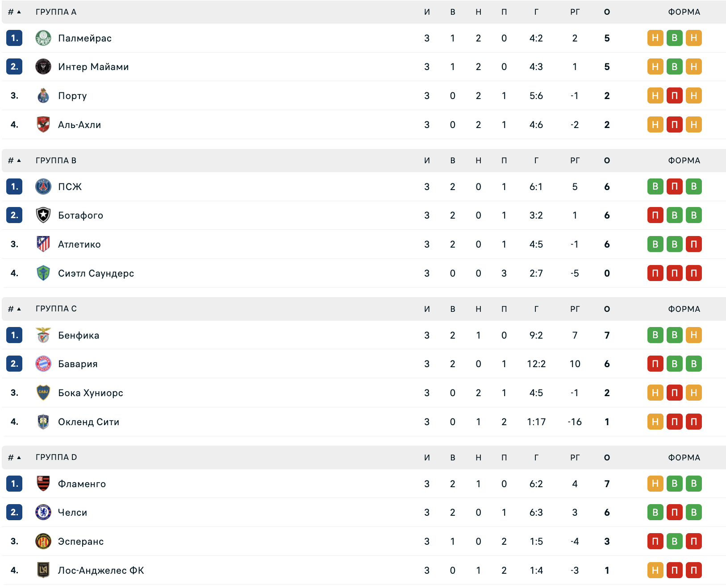Sort Group A by points column О
Image resolution: width=726 pixels, height=588 pixels.
[607, 12]
